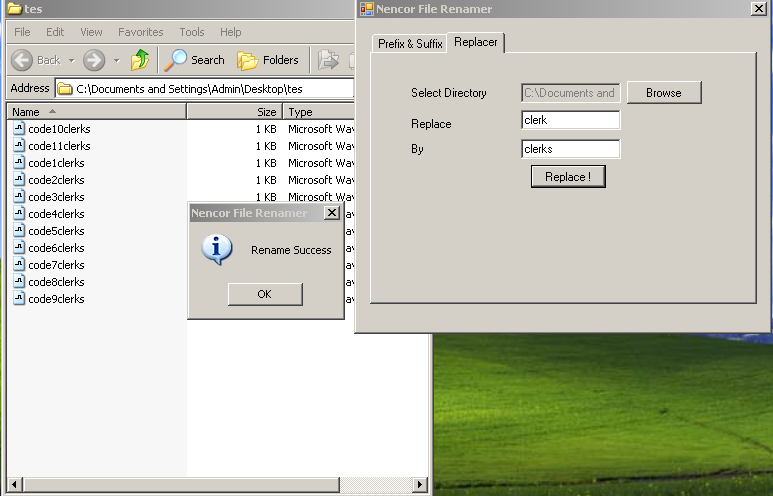Close the Nencor File Renamer main window
This screenshot has width=773, height=496.
point(758,8)
